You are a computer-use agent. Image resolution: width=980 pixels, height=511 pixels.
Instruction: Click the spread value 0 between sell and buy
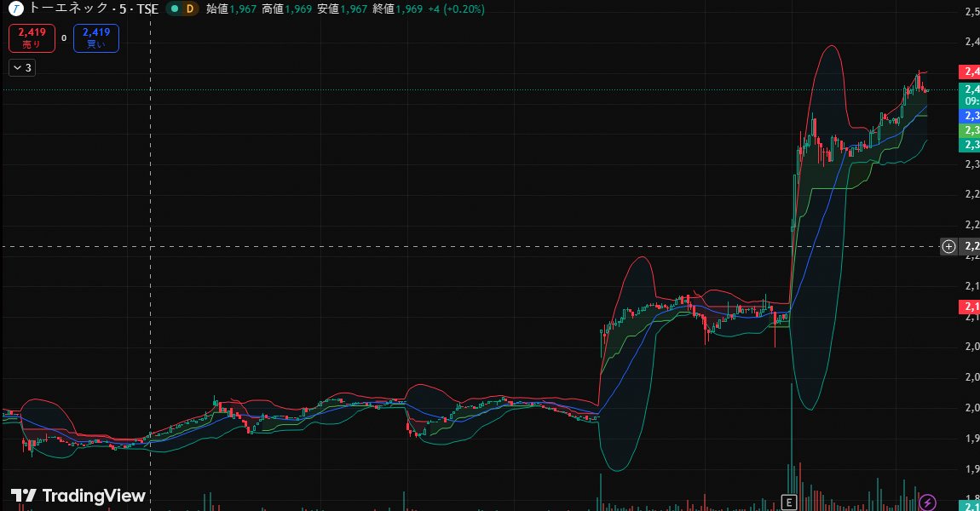[64, 38]
